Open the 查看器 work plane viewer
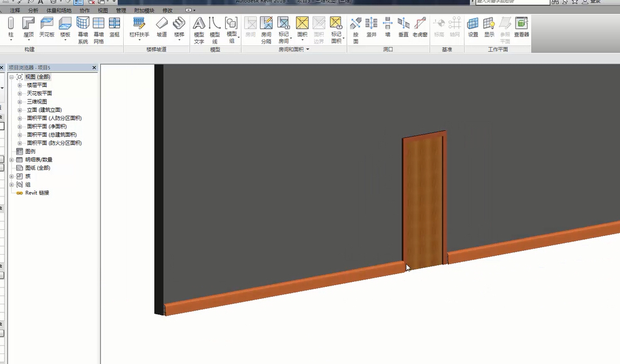The height and width of the screenshot is (364, 620). [x=522, y=27]
